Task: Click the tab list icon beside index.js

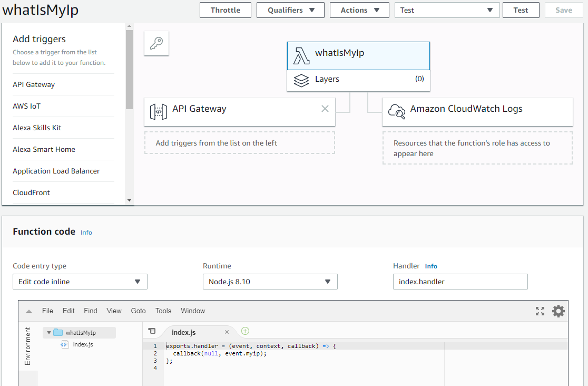Action: (152, 331)
